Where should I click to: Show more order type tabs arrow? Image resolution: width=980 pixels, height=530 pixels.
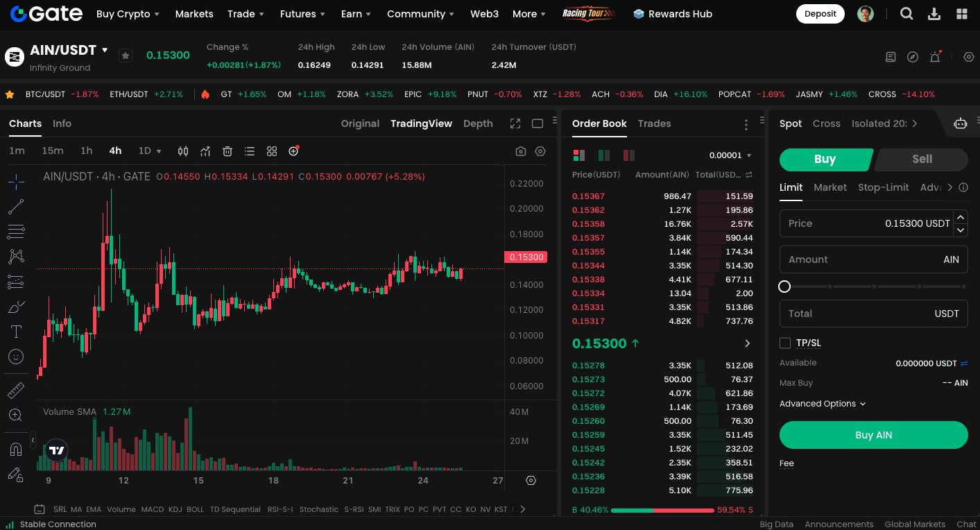pyautogui.click(x=950, y=187)
